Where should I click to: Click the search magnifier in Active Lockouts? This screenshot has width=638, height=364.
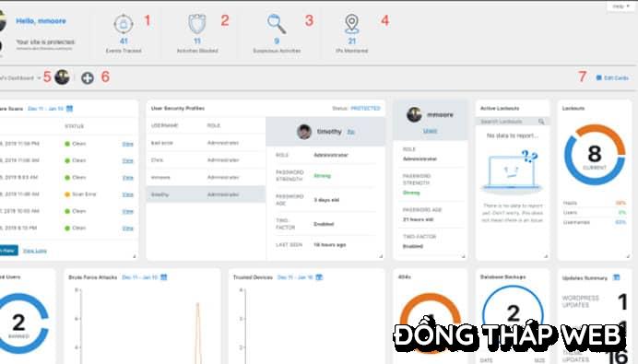pyautogui.click(x=541, y=122)
